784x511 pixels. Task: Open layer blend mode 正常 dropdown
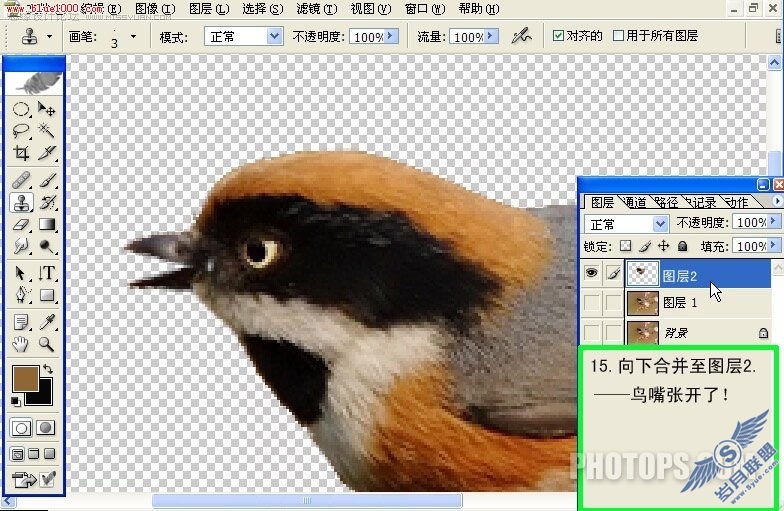tap(660, 224)
